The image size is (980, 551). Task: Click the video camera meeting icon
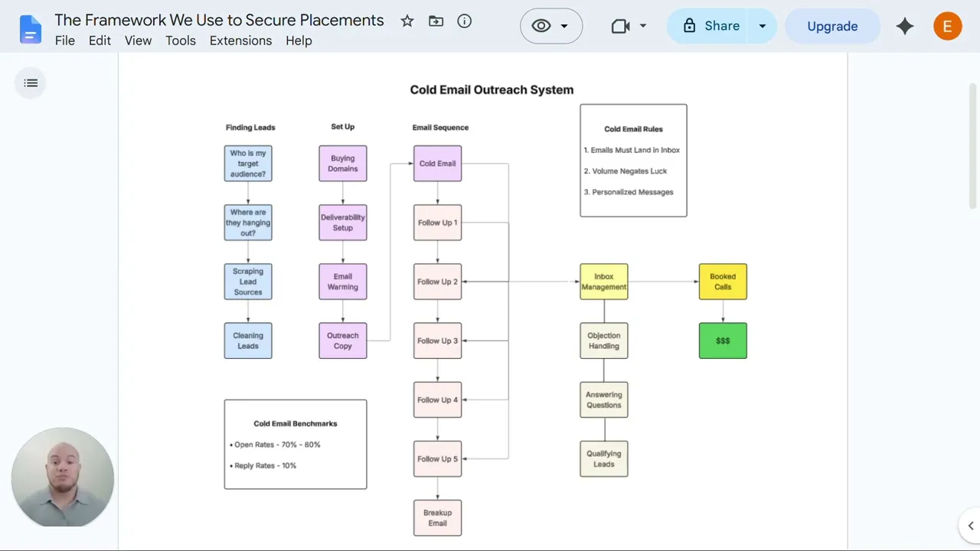[x=620, y=26]
